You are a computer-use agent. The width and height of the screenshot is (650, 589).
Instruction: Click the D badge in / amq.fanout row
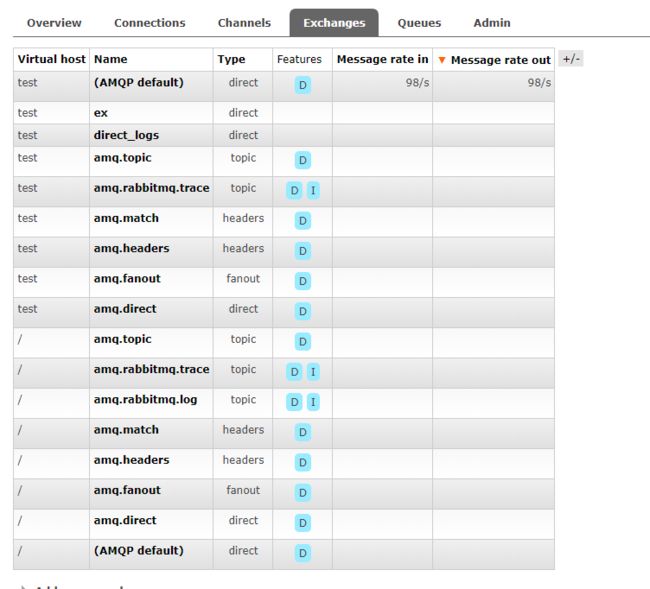click(x=303, y=493)
